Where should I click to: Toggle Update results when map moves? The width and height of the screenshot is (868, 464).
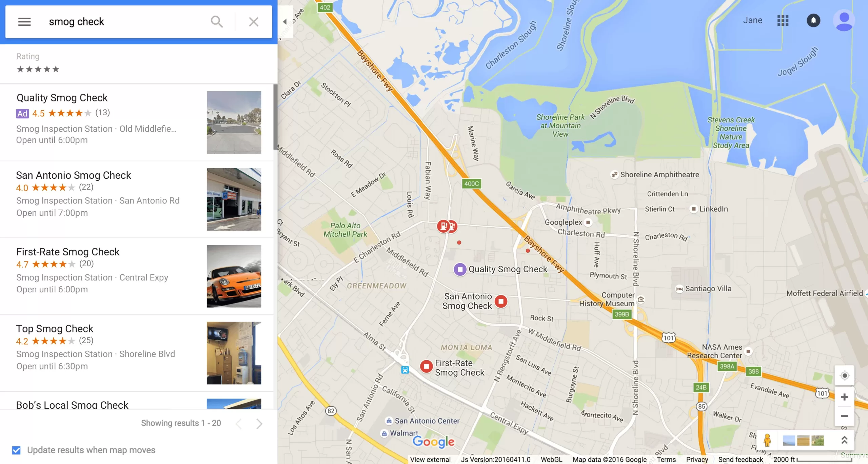pos(17,450)
